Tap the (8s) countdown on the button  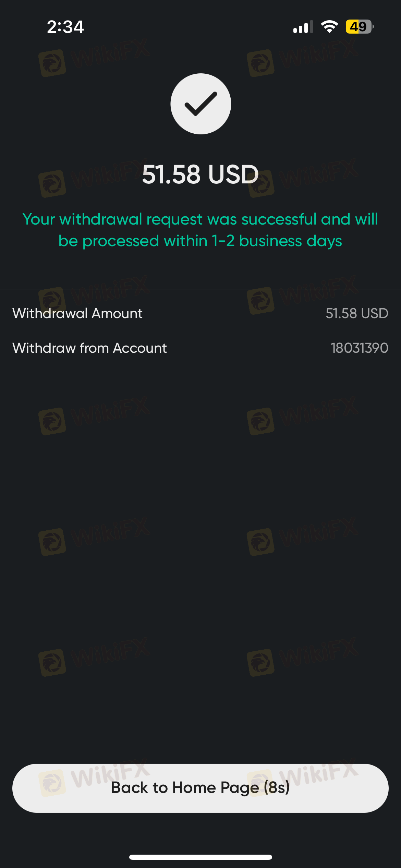277,788
